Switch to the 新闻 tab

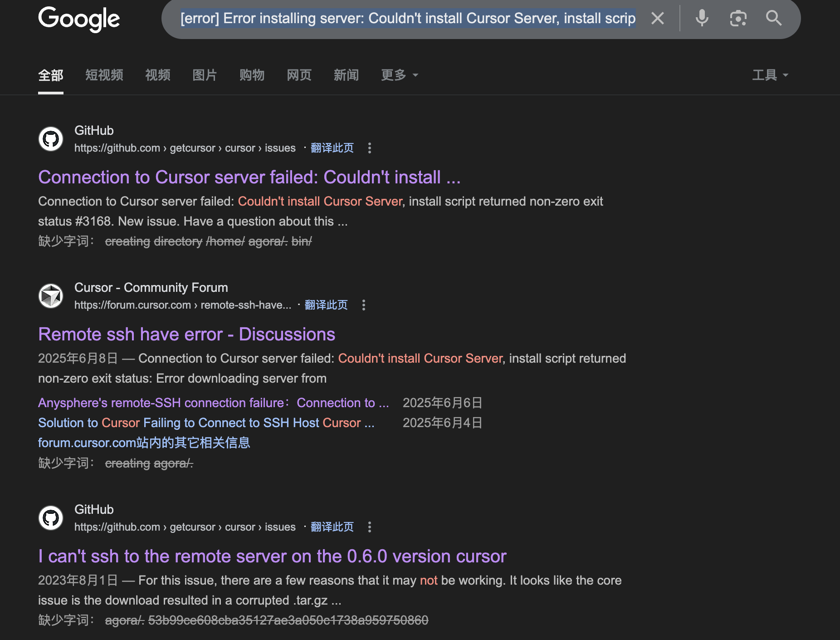[346, 75]
